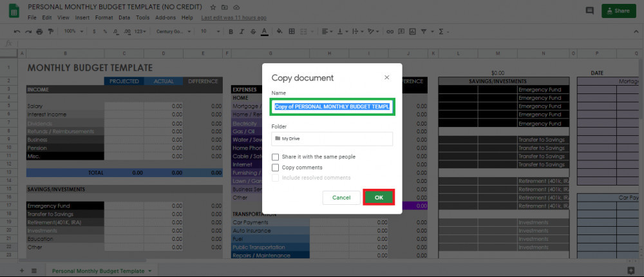Viewport: 644px width, 277px height.
Task: Open comment history icon near Share
Action: [589, 11]
